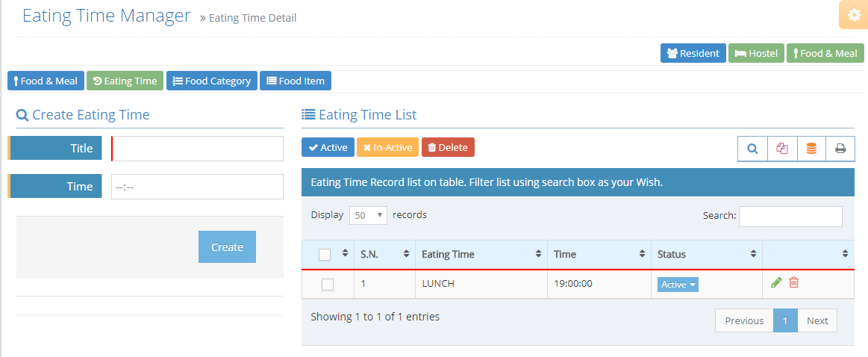868x357 pixels.
Task: Delete LUNCH row with red trash icon
Action: tap(794, 282)
